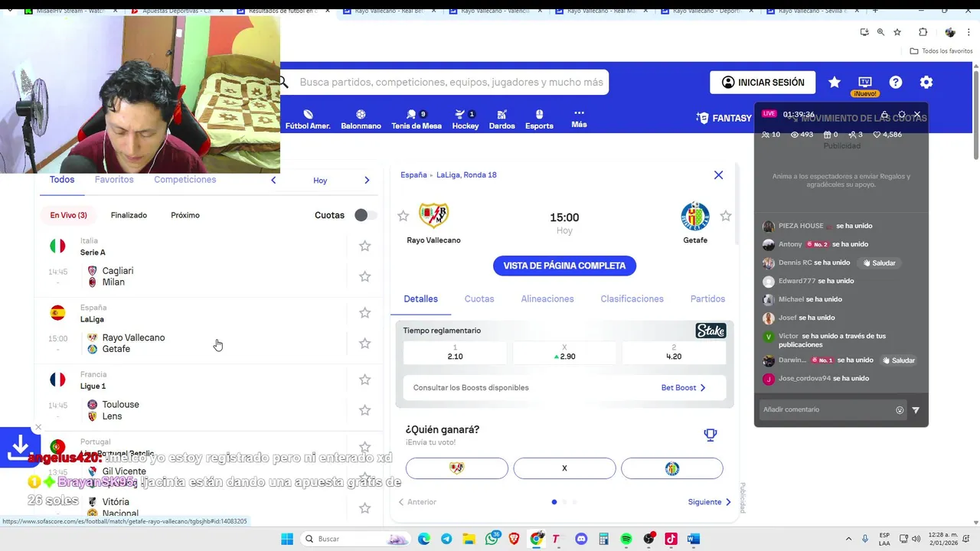Click the Stake sponsor logo

tap(710, 331)
